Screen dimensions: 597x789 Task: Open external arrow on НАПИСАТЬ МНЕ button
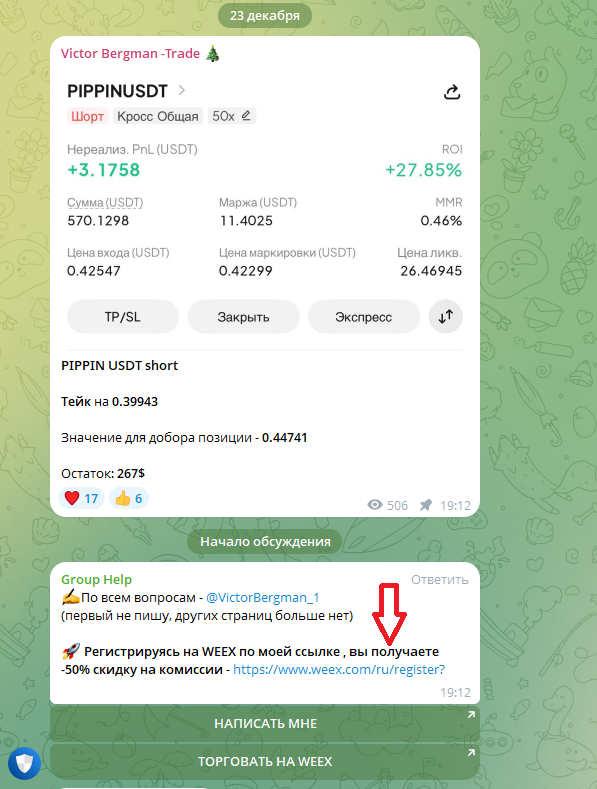471,715
